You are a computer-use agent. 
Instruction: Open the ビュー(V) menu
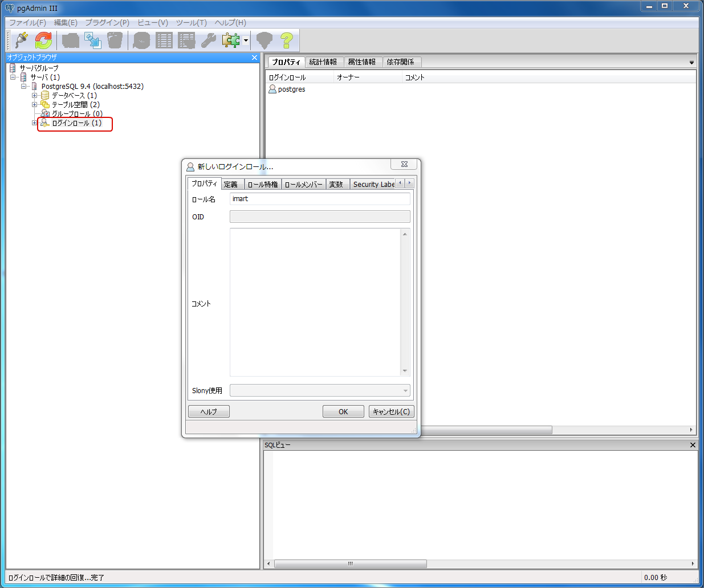coord(153,22)
